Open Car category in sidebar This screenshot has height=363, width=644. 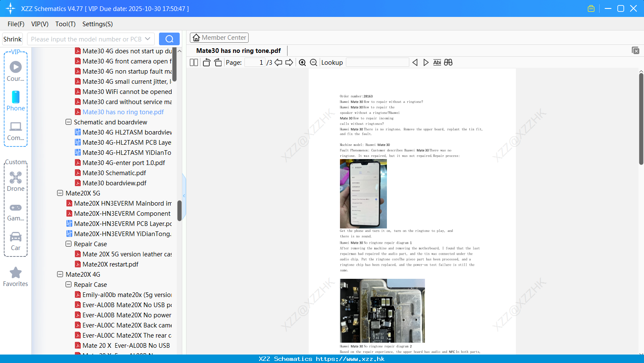[16, 241]
